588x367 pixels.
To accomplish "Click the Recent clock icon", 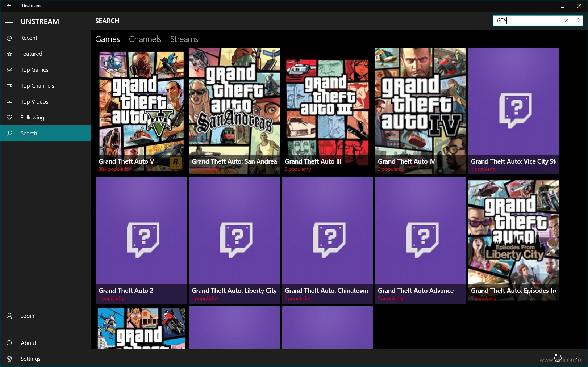I will coord(9,38).
